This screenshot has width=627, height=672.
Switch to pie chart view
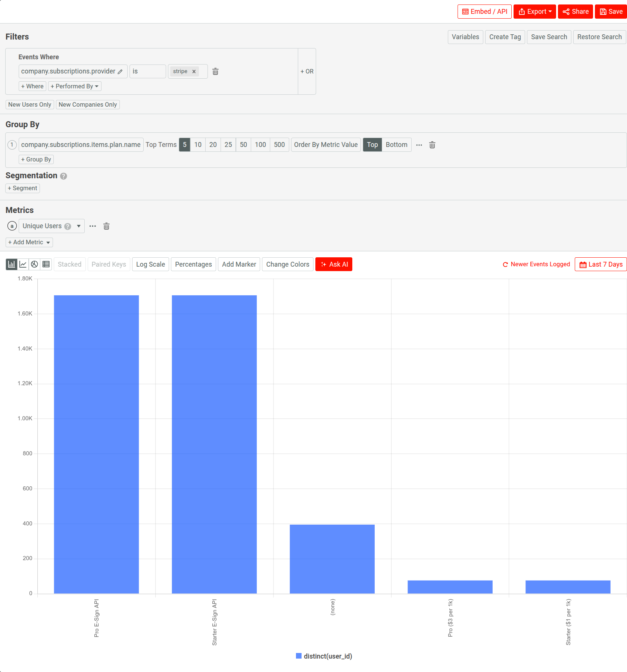click(34, 264)
